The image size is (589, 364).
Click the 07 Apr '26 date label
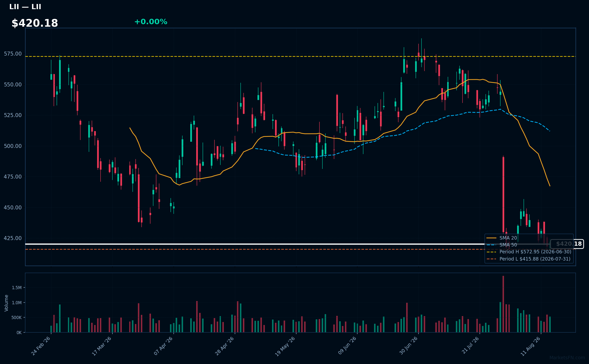coord(163,346)
